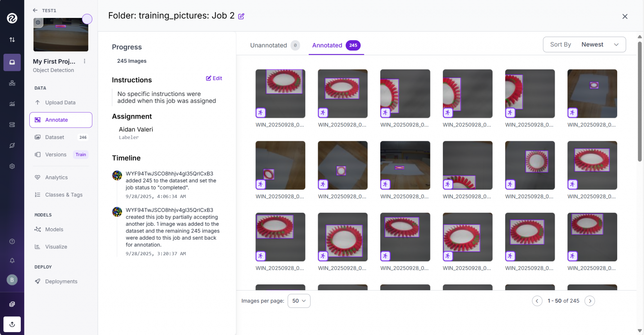Open the user avatar B icon
Screen dimensions: 644x335
[12, 280]
